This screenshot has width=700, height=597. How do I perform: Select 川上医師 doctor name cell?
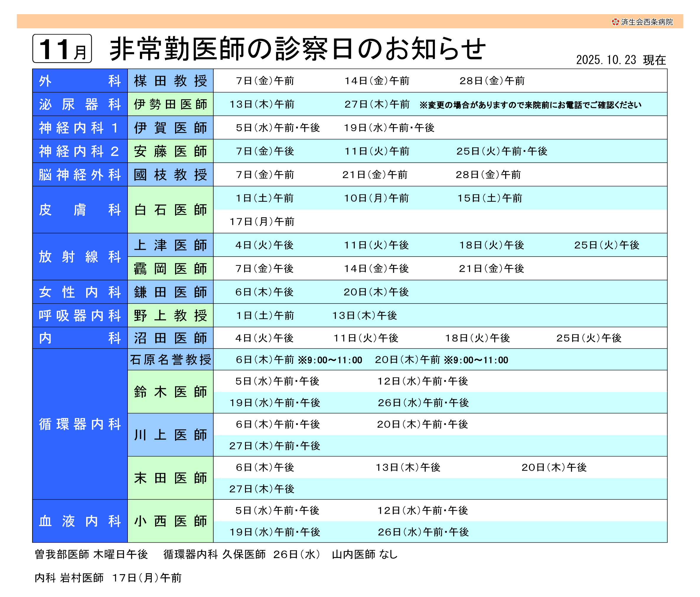point(170,435)
